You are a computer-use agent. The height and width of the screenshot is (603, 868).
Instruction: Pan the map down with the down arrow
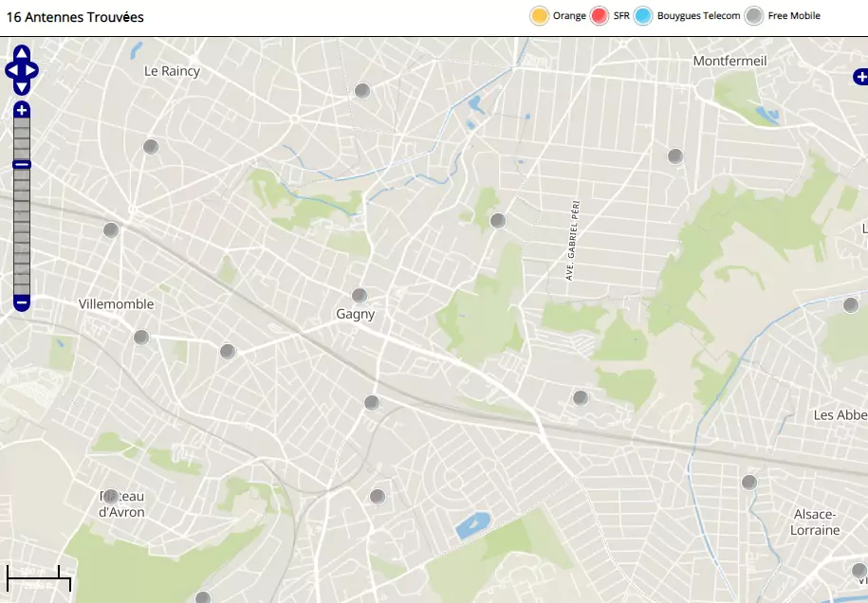coord(22,87)
